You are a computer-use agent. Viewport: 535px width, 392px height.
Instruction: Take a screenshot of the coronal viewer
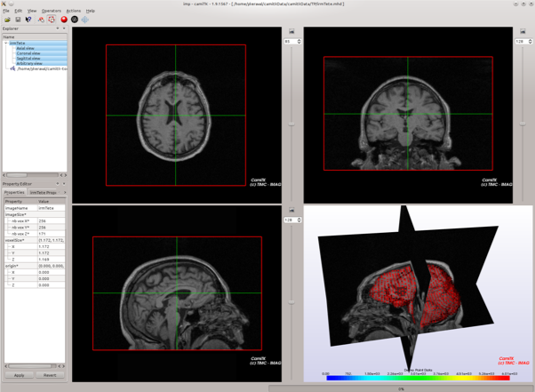click(523, 31)
